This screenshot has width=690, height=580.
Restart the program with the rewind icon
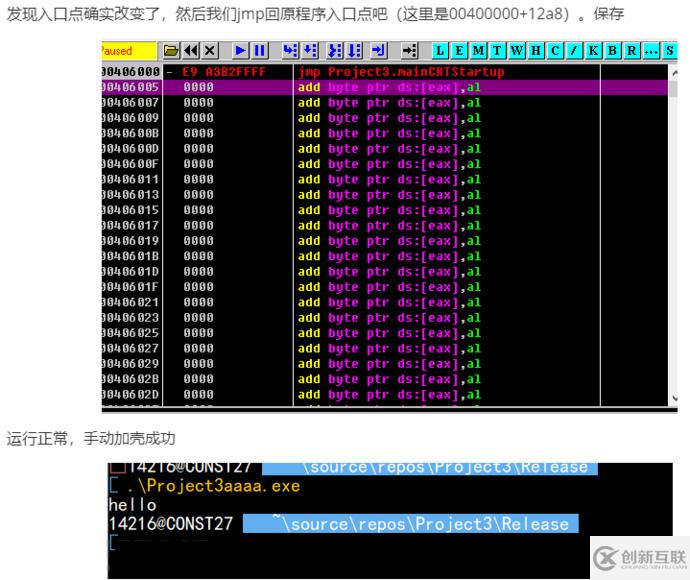click(x=191, y=51)
